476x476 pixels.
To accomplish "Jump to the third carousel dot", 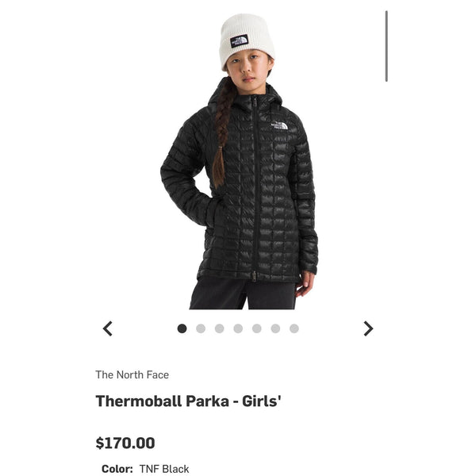I will [x=219, y=328].
